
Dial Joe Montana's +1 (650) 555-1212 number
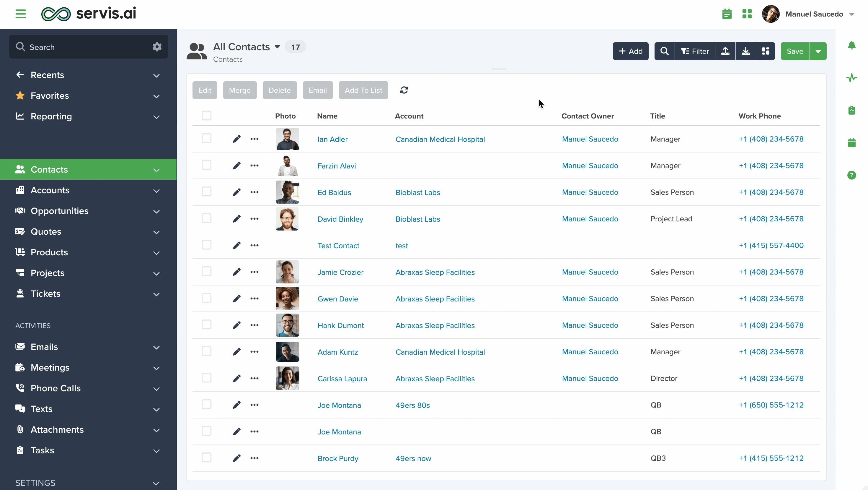(771, 405)
